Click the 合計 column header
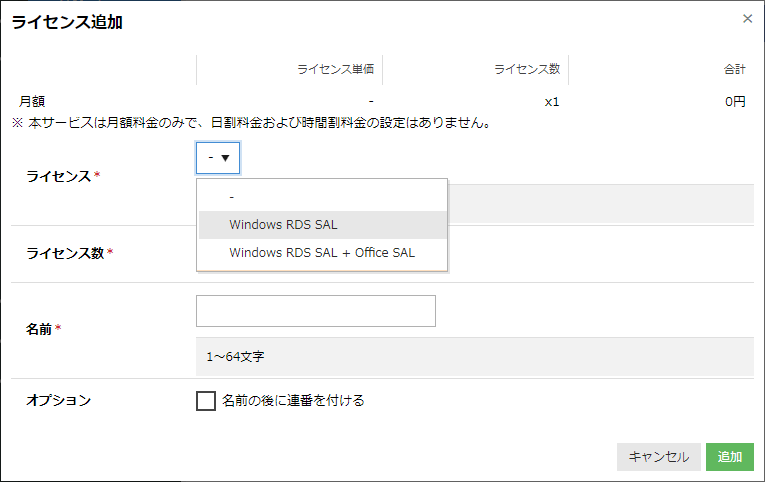Screen dimensions: 765x482 [734, 70]
